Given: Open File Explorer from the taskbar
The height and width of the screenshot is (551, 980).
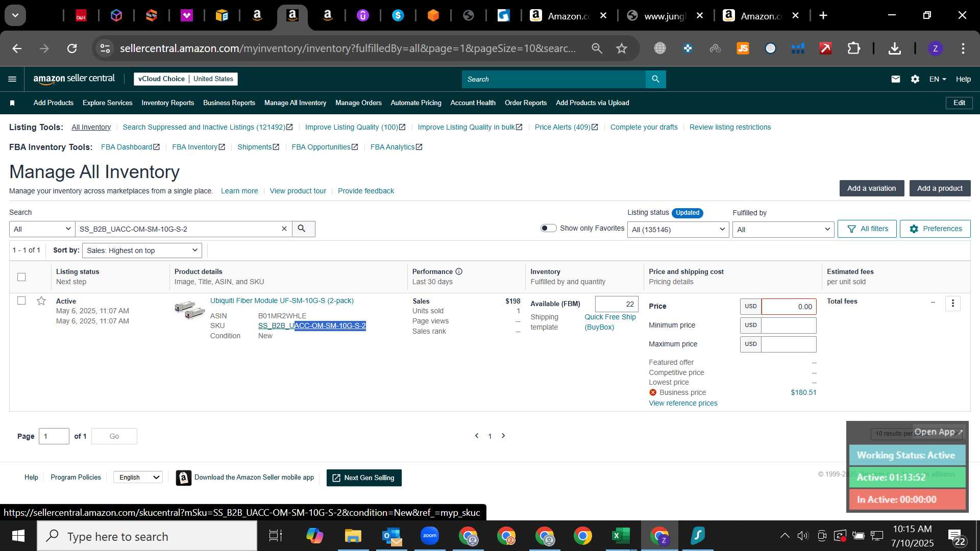Looking at the screenshot, I should point(353,536).
